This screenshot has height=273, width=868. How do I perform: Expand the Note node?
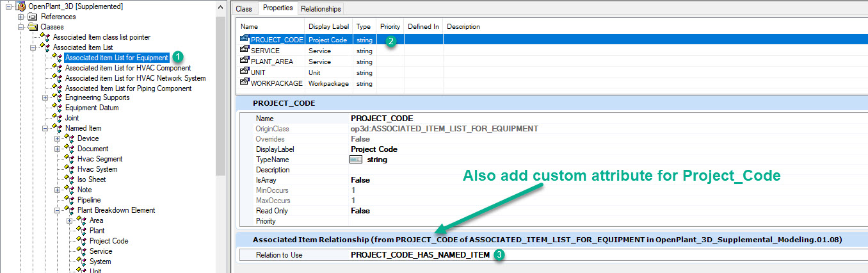point(58,190)
